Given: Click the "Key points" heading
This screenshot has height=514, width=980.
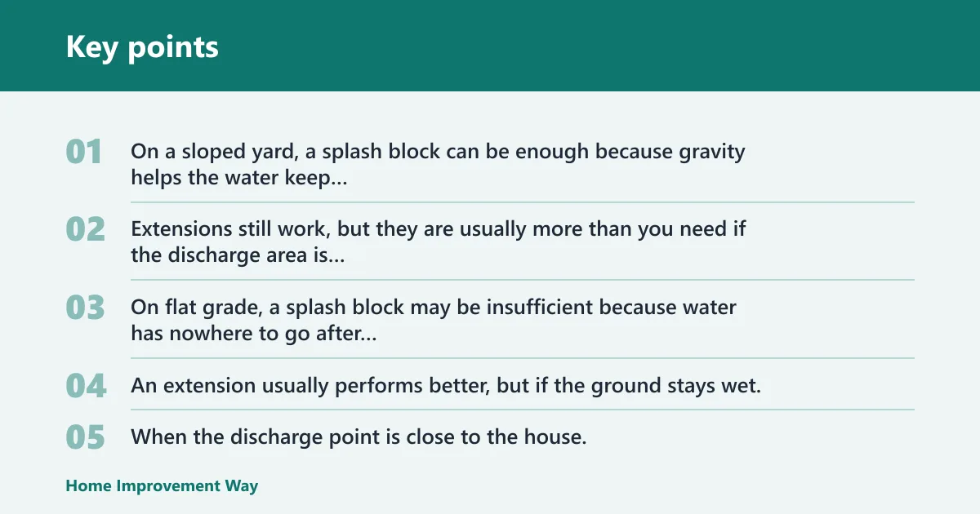Looking at the screenshot, I should 142,47.
